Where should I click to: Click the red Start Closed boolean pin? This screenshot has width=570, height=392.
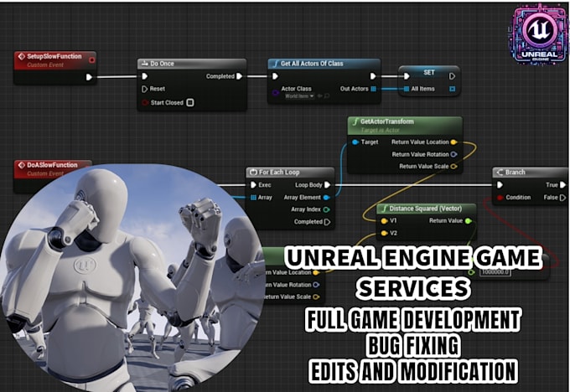[145, 102]
